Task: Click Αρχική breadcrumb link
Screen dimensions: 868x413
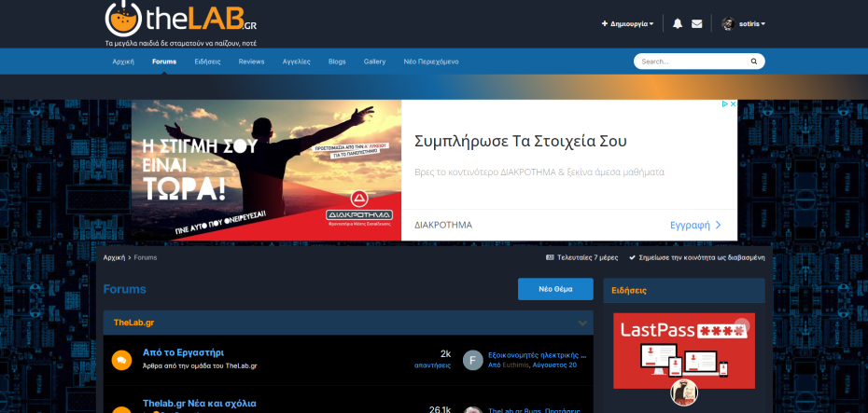Action: pos(114,257)
